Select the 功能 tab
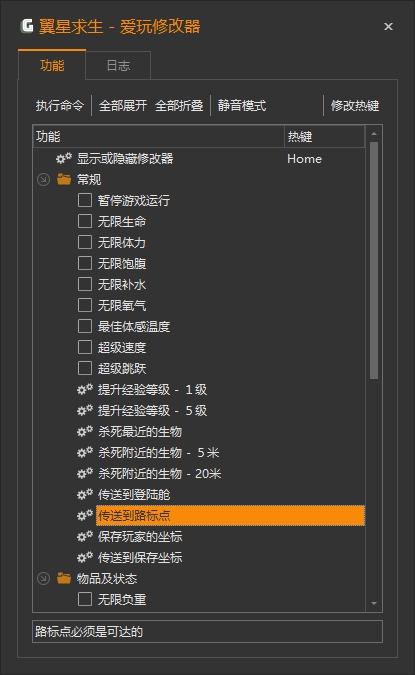415x675 pixels. [x=52, y=65]
